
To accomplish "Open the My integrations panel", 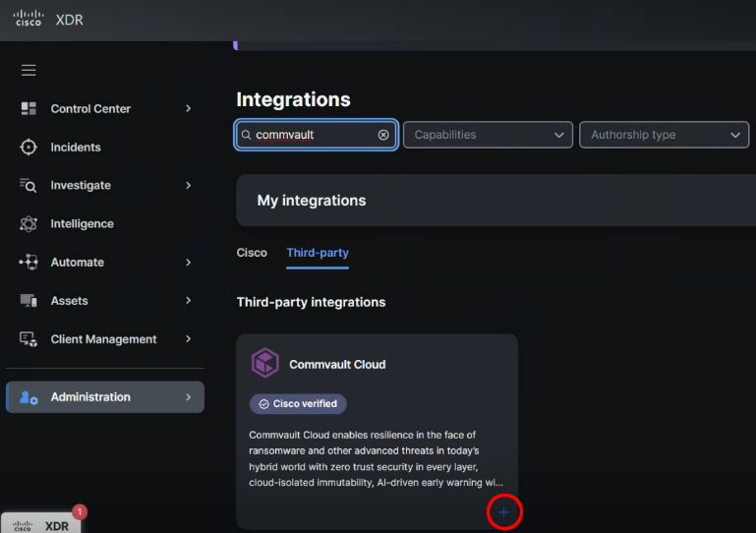I will [495, 201].
